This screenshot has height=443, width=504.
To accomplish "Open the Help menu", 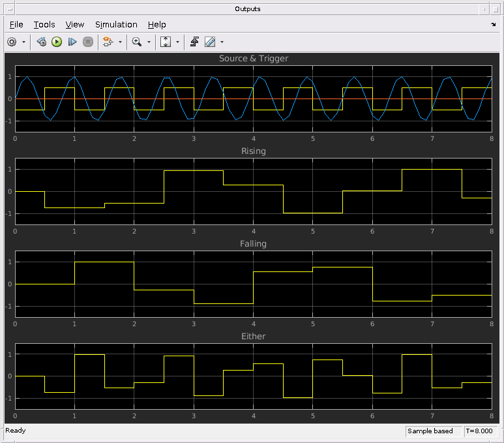I will pos(156,24).
